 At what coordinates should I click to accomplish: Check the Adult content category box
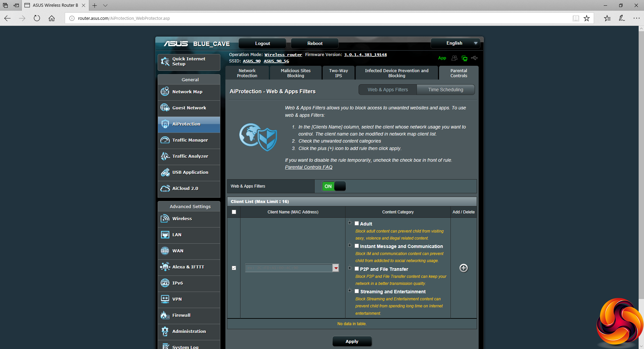point(357,223)
